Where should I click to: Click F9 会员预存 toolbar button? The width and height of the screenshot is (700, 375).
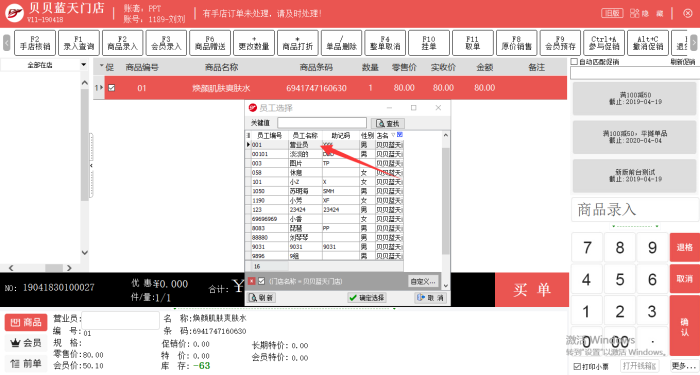[560, 43]
